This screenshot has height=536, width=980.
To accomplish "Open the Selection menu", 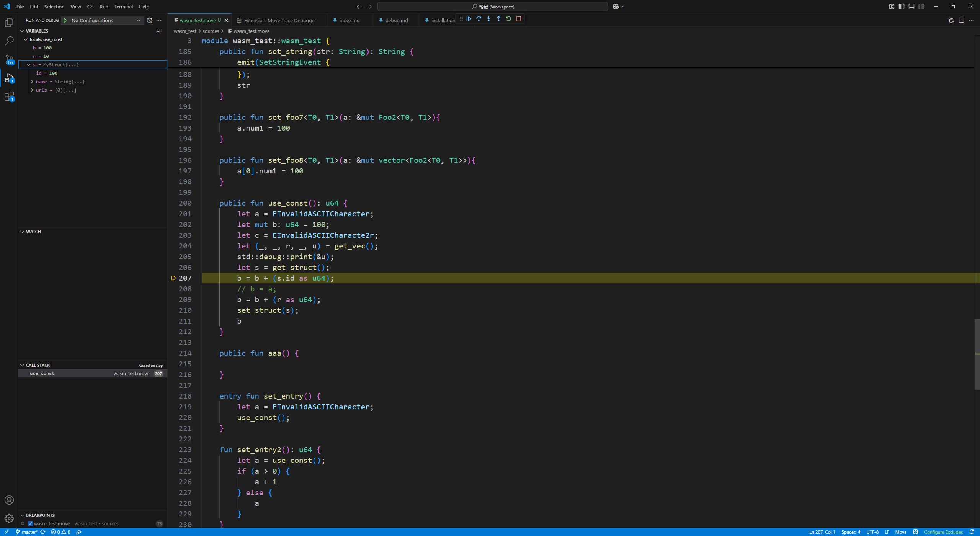I will click(54, 7).
